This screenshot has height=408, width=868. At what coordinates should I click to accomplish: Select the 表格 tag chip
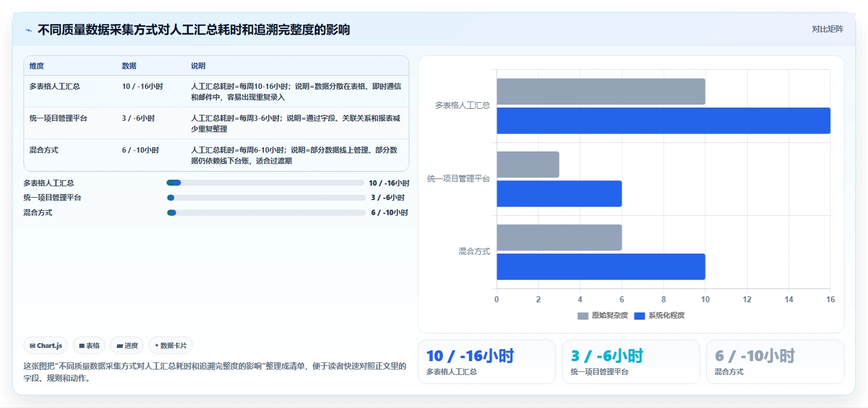pos(89,346)
